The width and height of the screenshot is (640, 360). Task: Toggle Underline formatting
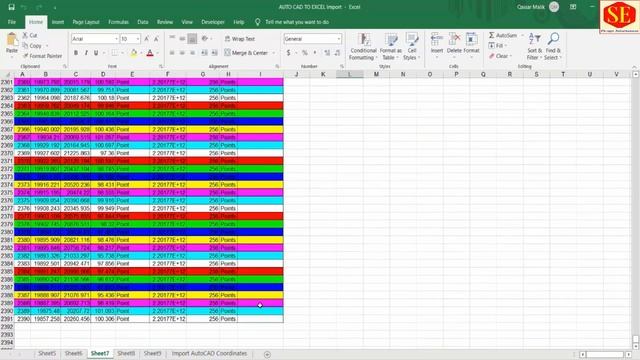click(96, 53)
